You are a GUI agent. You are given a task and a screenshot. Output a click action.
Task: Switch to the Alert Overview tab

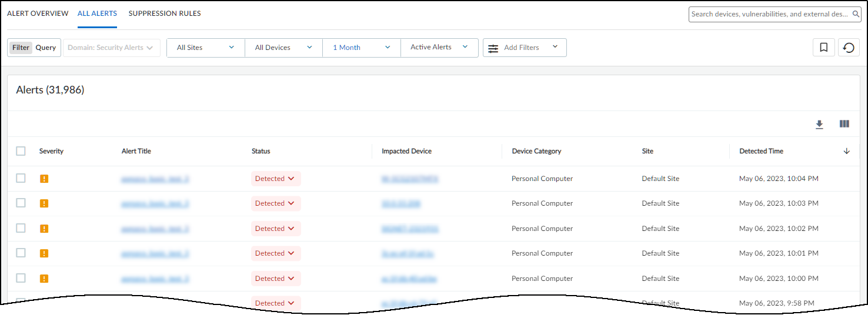(38, 14)
